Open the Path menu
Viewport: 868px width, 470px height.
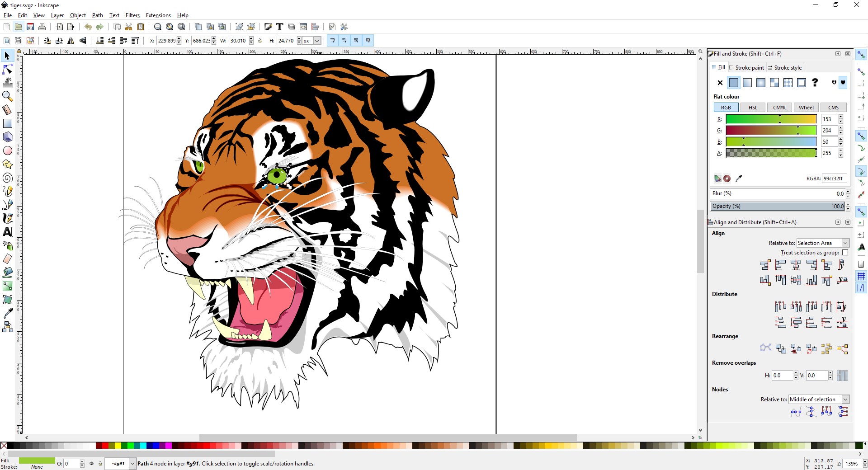click(x=97, y=15)
